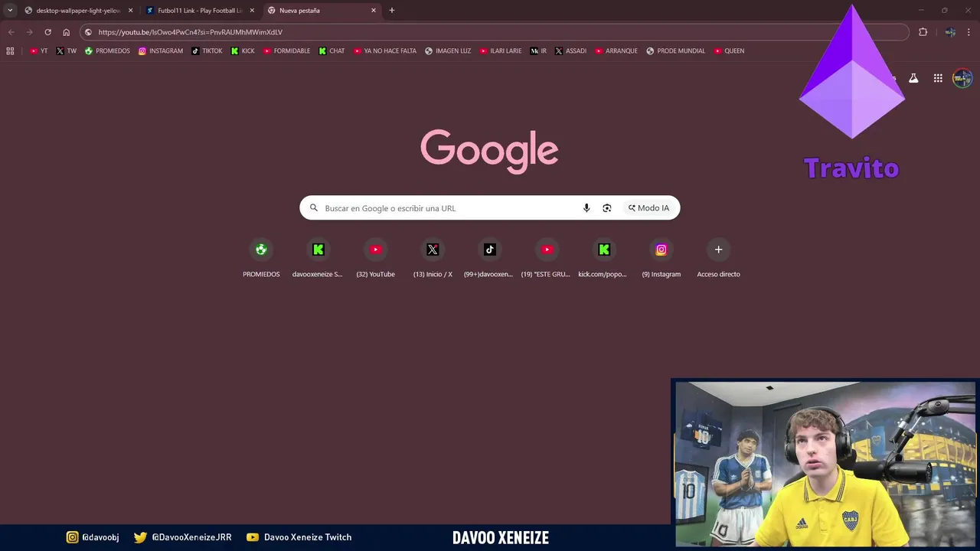The image size is (980, 551).
Task: Open the Chrome profile avatar in toolbar
Action: pos(950,32)
